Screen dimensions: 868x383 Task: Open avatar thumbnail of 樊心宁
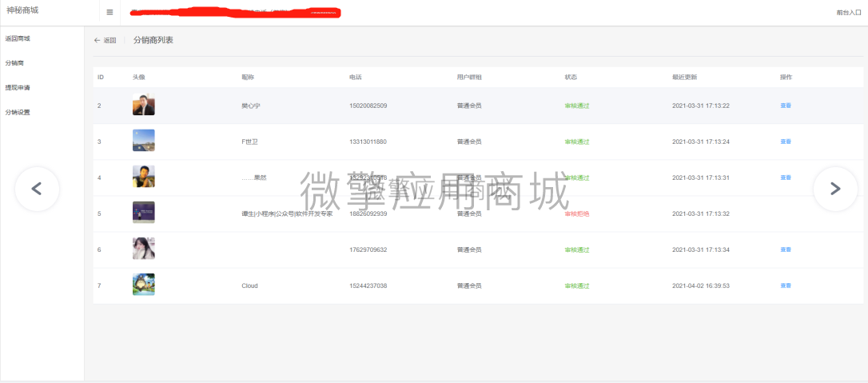143,105
